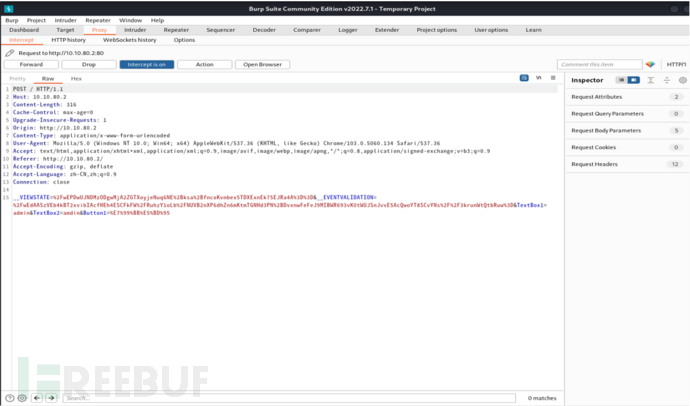Screen dimensions: 690x406
Task: Switch to the Sequencer tab
Action: [x=220, y=30]
